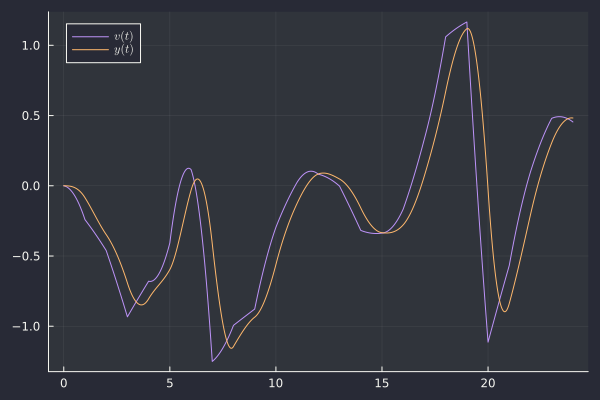Click x-axis tick label 10
Viewport: 600px width, 400px height.
[x=276, y=383]
